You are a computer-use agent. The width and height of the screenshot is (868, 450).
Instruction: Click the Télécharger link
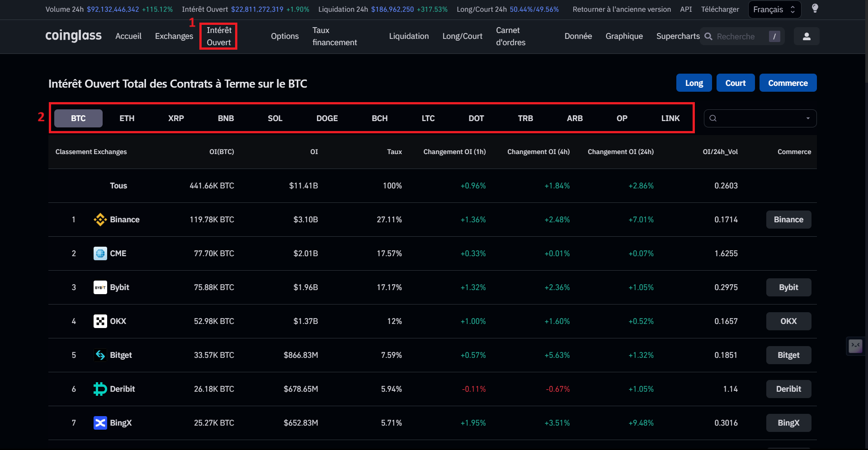click(720, 9)
